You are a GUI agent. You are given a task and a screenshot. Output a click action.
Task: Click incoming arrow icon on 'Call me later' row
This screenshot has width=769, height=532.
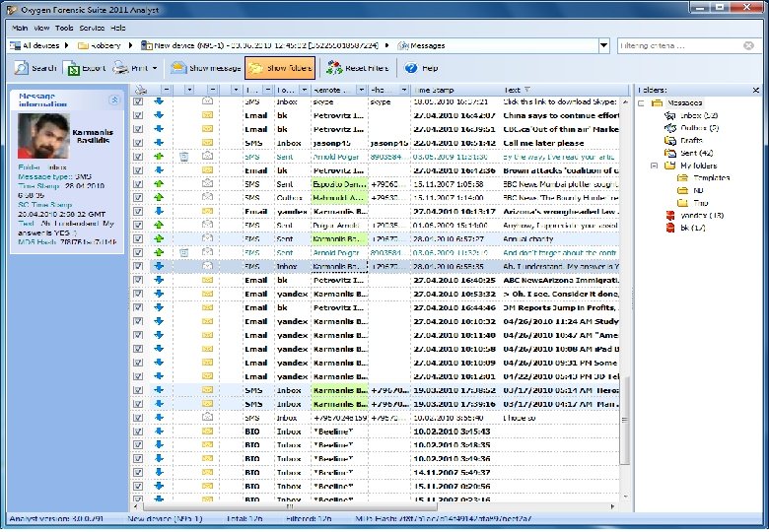pyautogui.click(x=159, y=143)
